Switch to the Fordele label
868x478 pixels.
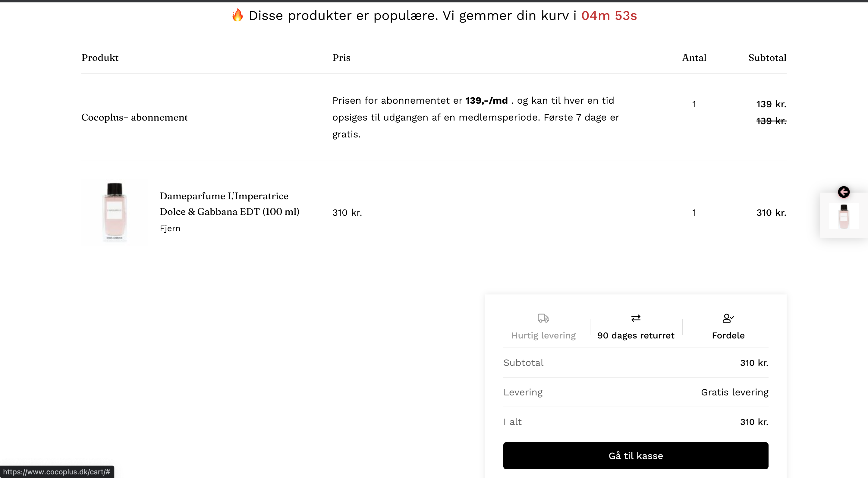728,335
